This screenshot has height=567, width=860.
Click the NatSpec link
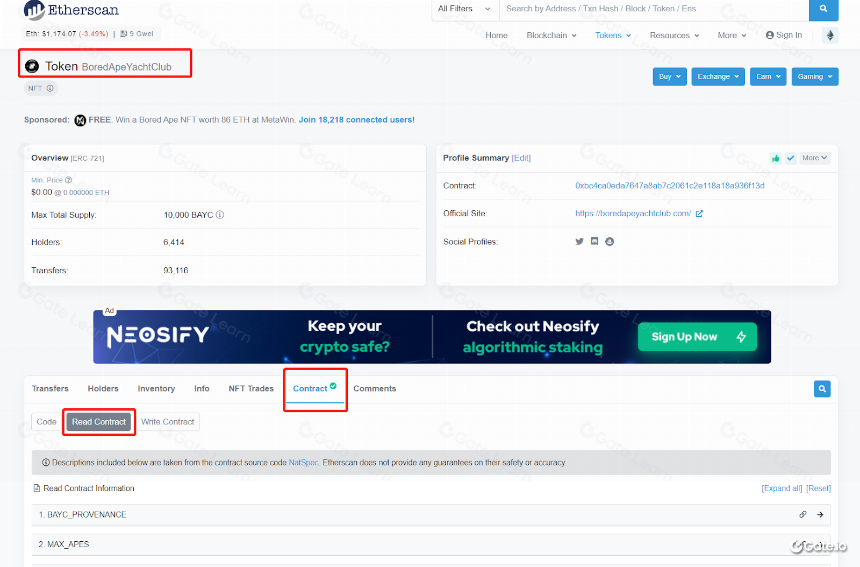pos(303,463)
